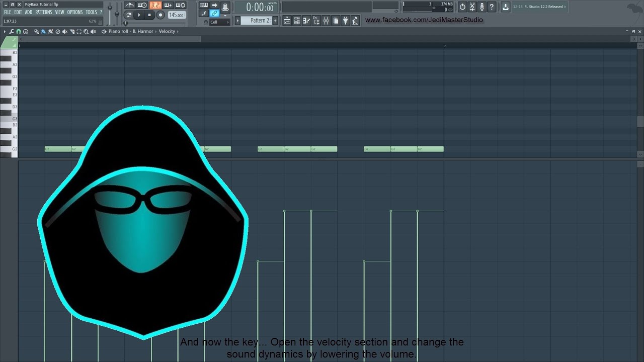Choose the Select marquee tool
The image size is (644, 362).
(x=79, y=32)
